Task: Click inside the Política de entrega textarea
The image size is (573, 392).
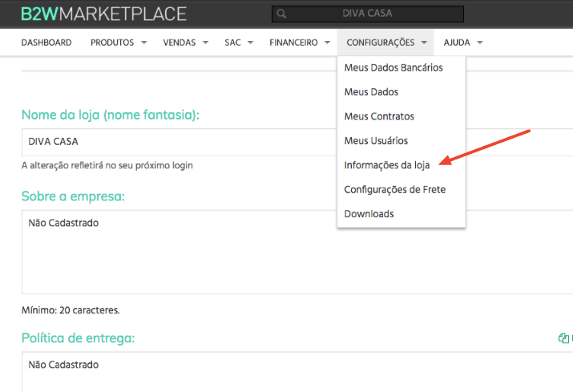Action: 297,372
